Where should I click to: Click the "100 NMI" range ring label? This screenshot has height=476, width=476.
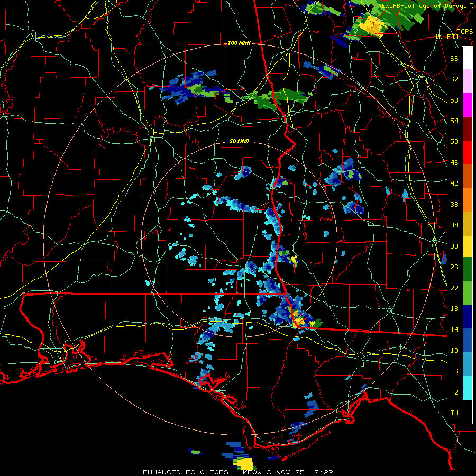coord(239,43)
